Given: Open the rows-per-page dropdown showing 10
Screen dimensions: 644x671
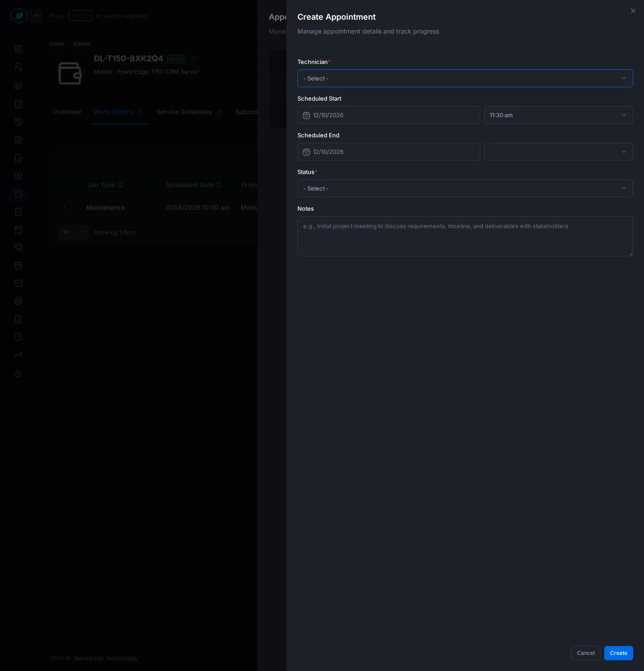Looking at the screenshot, I should point(74,232).
